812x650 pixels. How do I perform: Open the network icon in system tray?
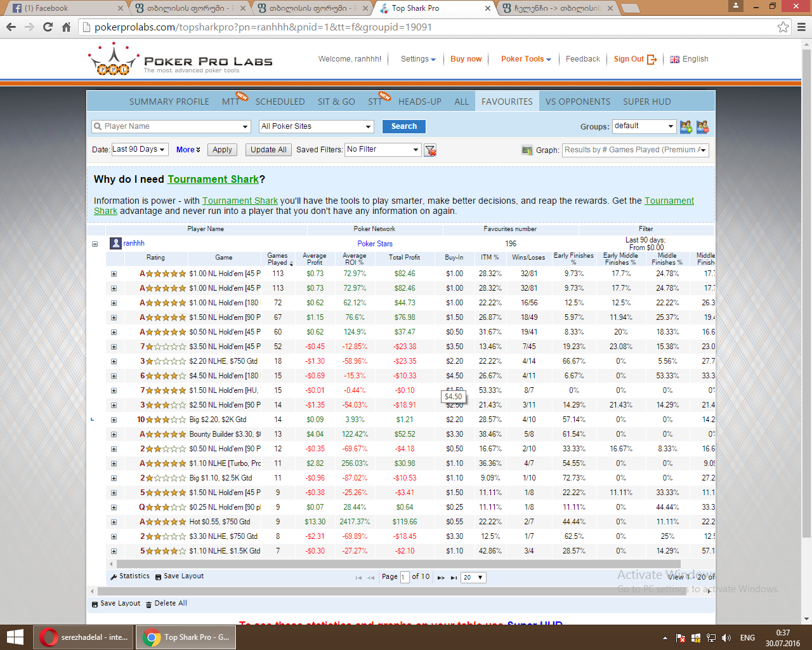click(711, 638)
